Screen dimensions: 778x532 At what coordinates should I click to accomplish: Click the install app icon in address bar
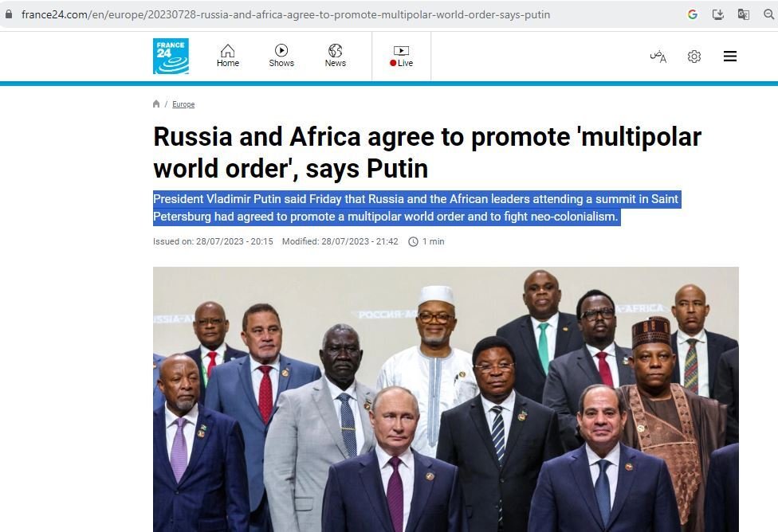[718, 14]
